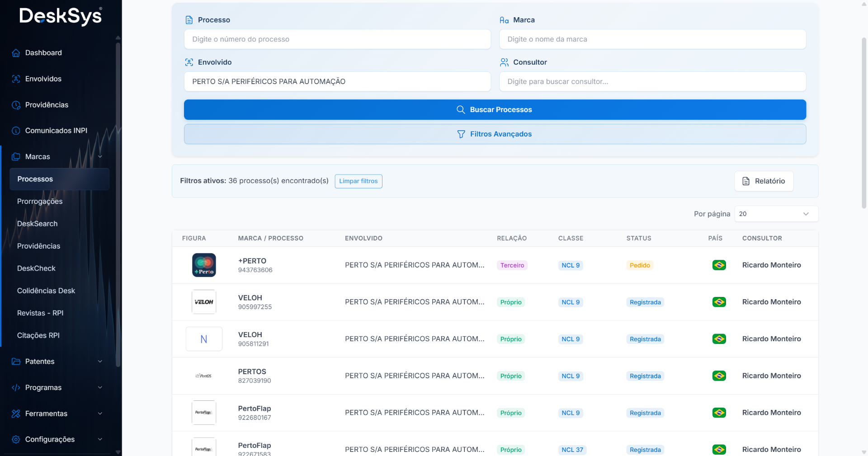Click the Limpar filtros link
This screenshot has width=868, height=456.
[x=359, y=181]
